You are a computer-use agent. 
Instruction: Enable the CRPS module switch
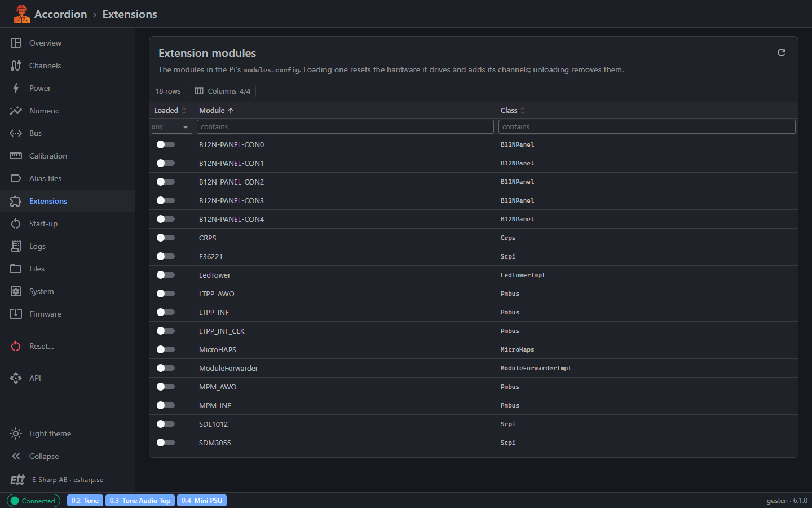(x=166, y=238)
